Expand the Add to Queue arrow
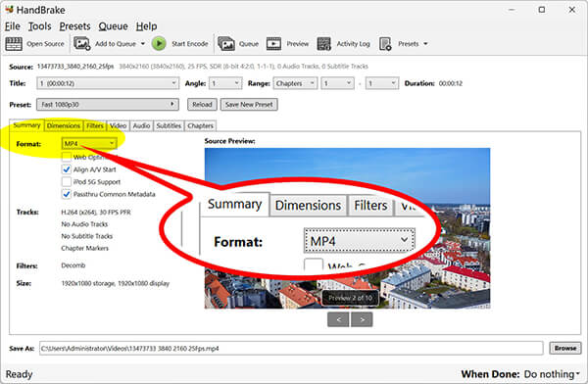The height and width of the screenshot is (384, 588). [143, 44]
